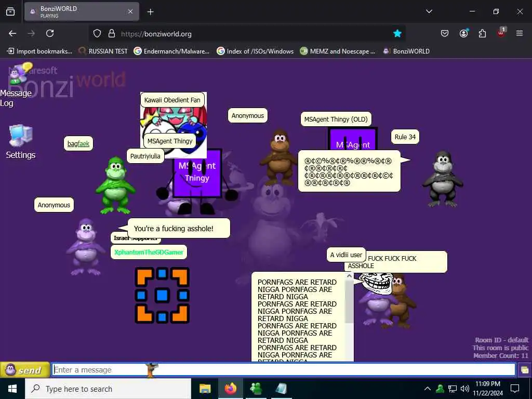Click the yellow icon right of message field
Screen dimensions: 532x399
click(x=524, y=370)
